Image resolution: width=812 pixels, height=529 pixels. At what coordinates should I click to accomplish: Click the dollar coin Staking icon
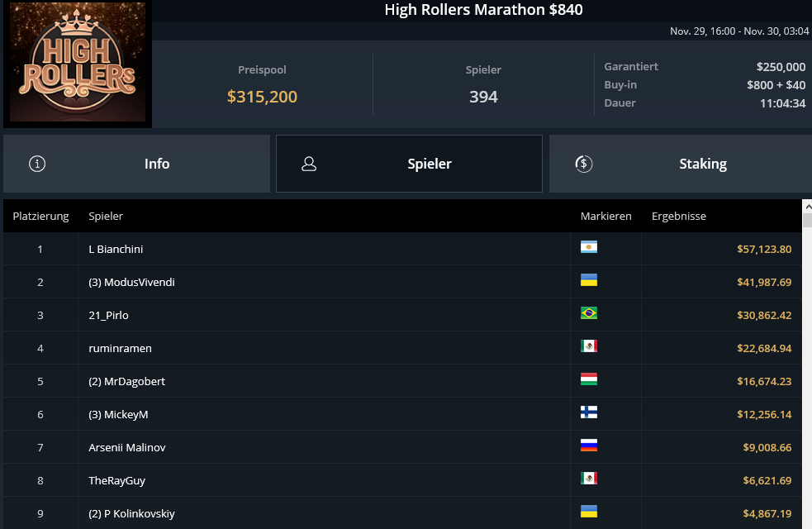point(584,164)
